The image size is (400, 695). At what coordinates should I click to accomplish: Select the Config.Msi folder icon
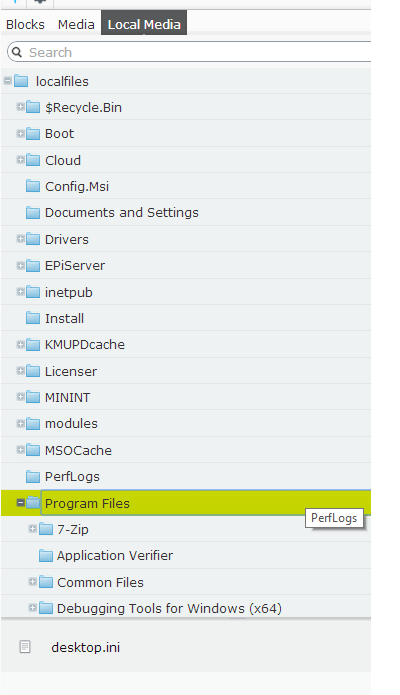(33, 186)
